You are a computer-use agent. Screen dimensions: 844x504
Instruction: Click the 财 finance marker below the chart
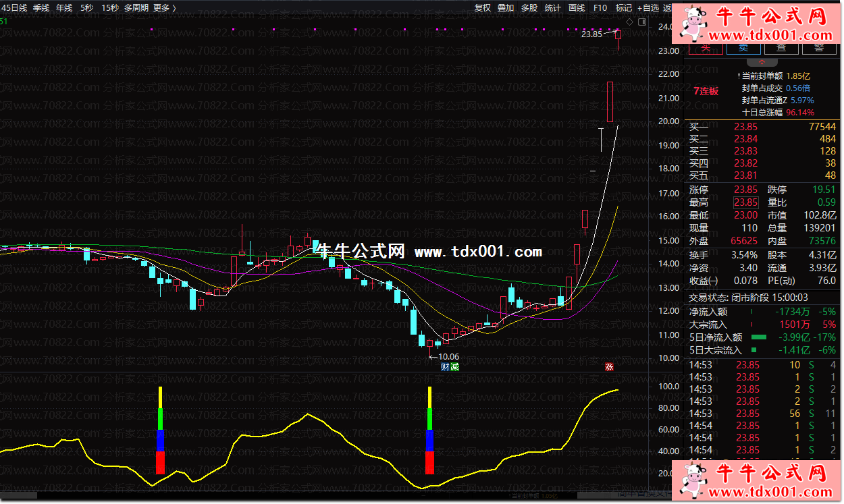(x=446, y=367)
